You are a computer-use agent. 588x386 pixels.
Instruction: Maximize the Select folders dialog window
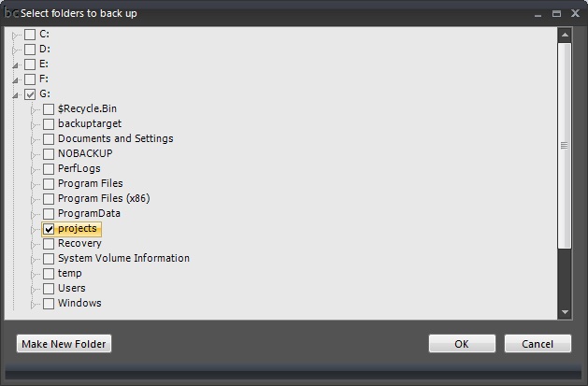coord(556,14)
